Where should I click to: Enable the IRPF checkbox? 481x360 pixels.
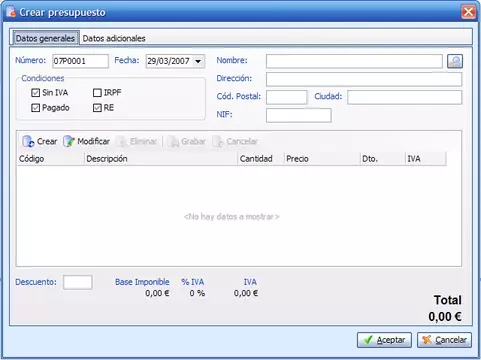pos(97,93)
